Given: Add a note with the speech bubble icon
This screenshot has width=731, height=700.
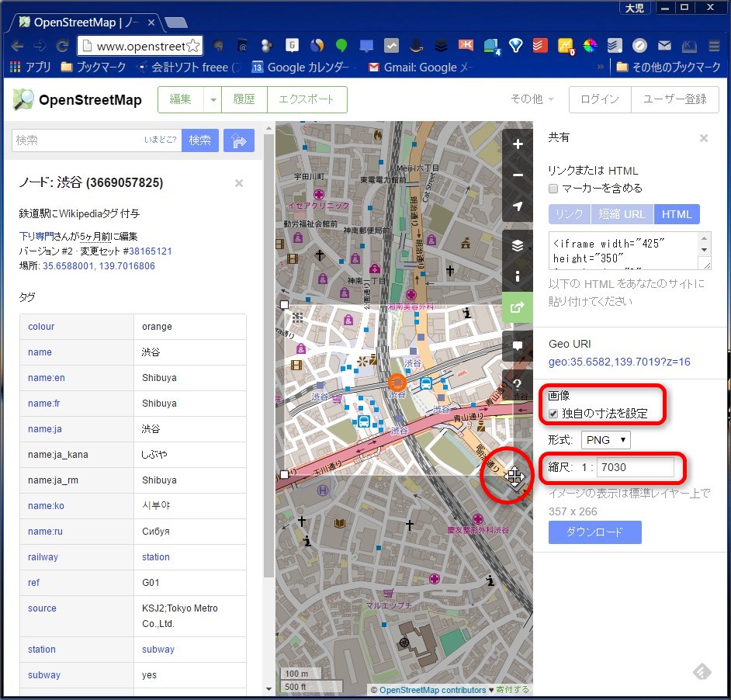Looking at the screenshot, I should coord(518,346).
